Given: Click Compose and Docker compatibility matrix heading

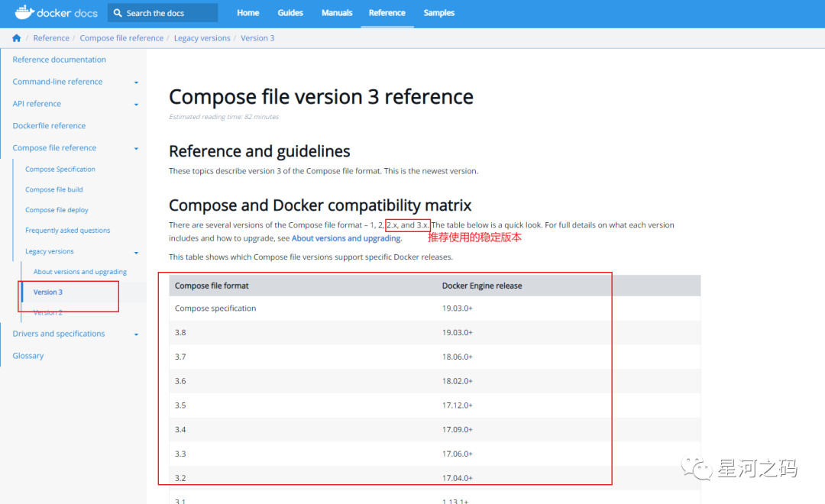Looking at the screenshot, I should point(320,205).
